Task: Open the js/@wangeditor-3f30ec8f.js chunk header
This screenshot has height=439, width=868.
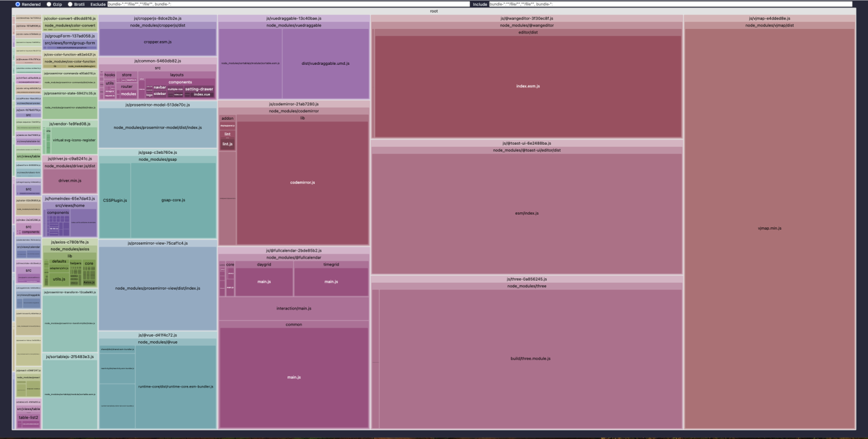Action: click(x=527, y=19)
